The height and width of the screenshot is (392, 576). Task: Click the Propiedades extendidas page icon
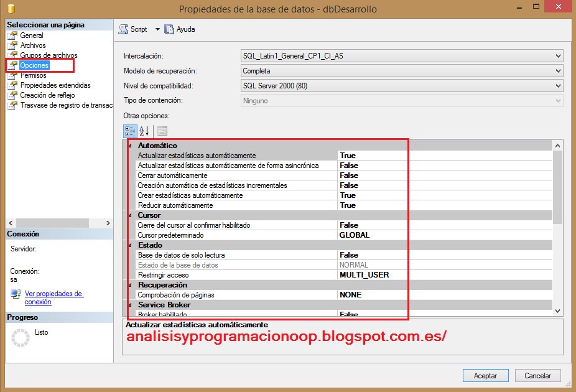tap(12, 85)
